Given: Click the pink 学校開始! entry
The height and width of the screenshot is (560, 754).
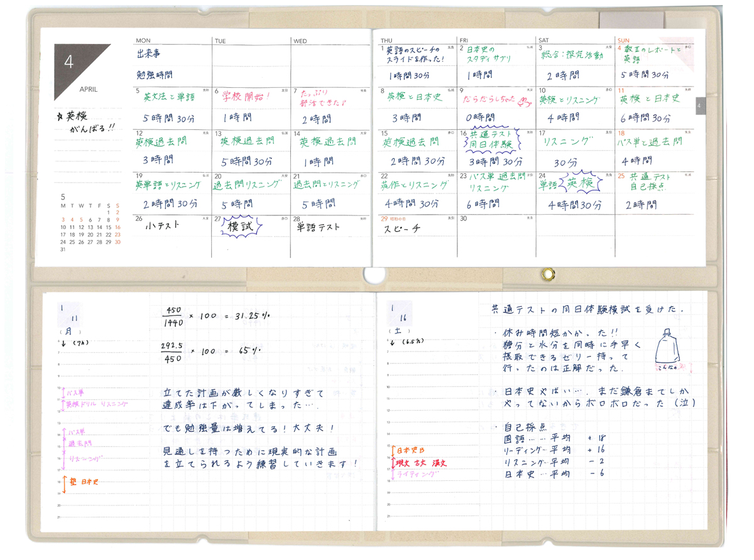Looking at the screenshot, I should [246, 97].
